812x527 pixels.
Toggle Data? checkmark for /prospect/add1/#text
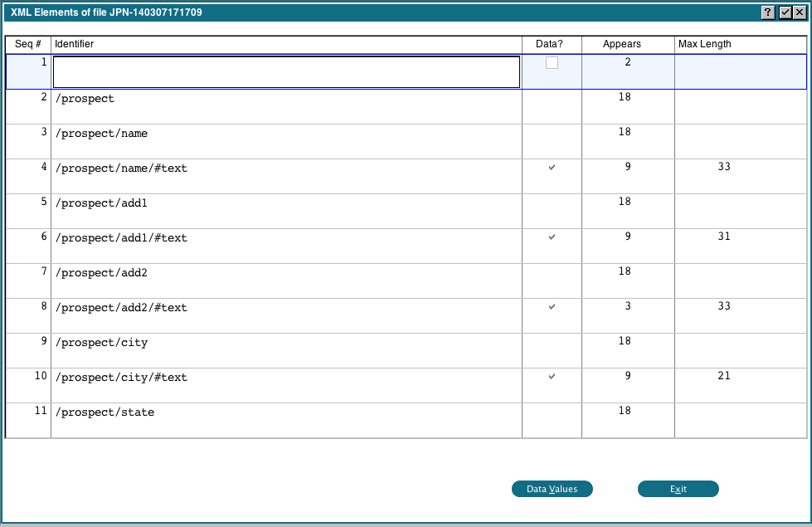coord(552,237)
